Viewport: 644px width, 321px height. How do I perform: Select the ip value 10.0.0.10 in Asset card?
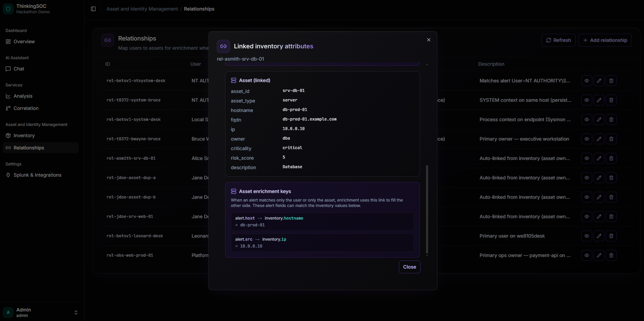pyautogui.click(x=294, y=129)
